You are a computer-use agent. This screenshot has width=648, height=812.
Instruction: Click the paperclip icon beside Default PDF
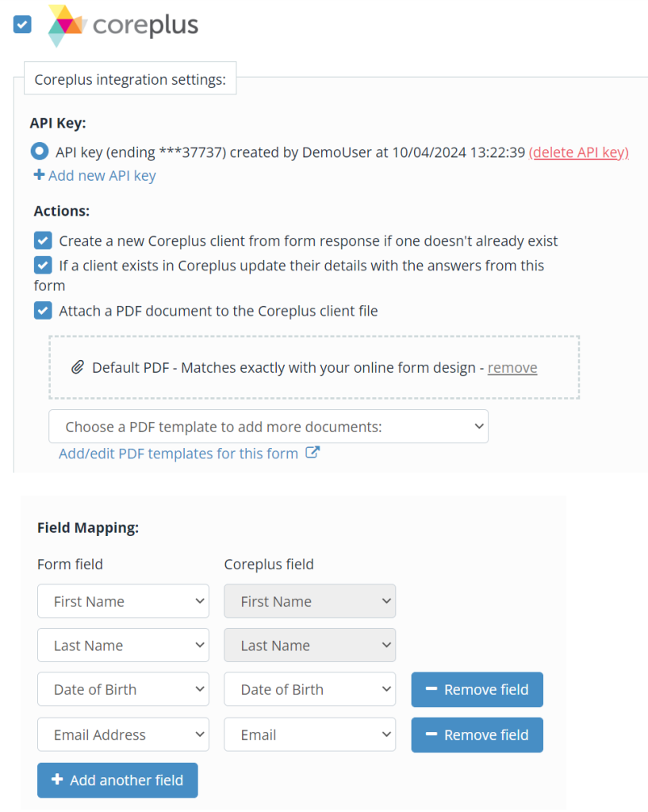(x=76, y=367)
